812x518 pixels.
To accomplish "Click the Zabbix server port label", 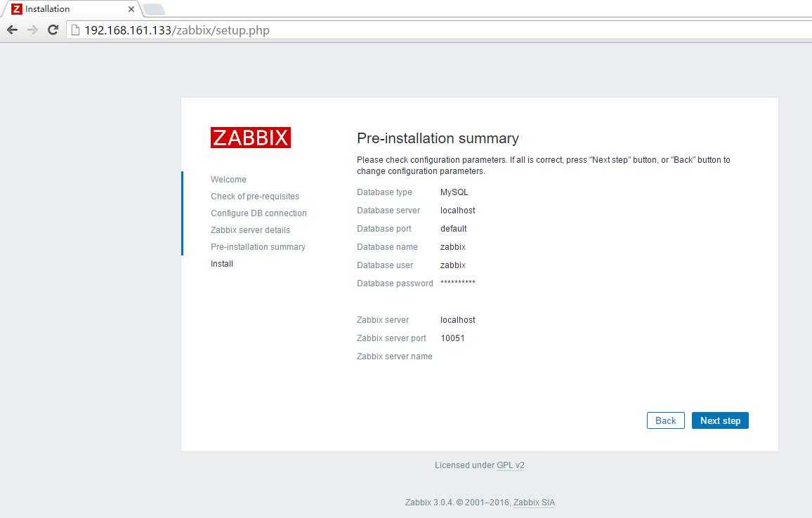I will pyautogui.click(x=391, y=338).
